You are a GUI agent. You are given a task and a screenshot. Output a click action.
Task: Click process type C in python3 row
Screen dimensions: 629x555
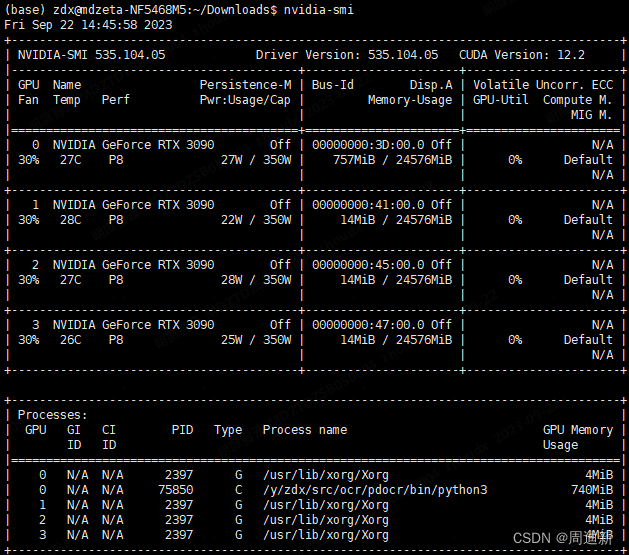[x=239, y=490]
